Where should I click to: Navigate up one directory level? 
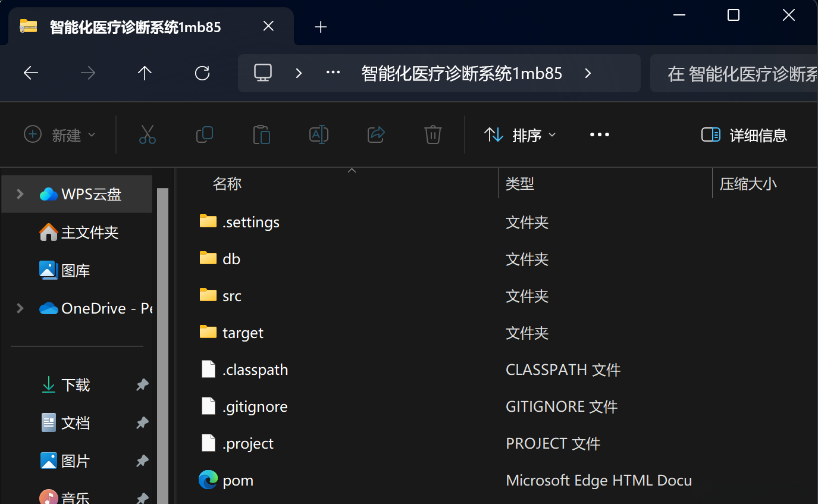145,73
